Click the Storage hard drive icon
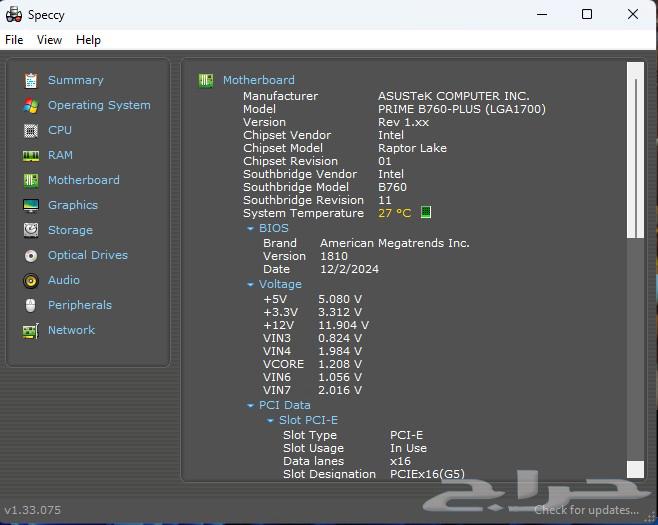The width and height of the screenshot is (658, 525). (31, 230)
